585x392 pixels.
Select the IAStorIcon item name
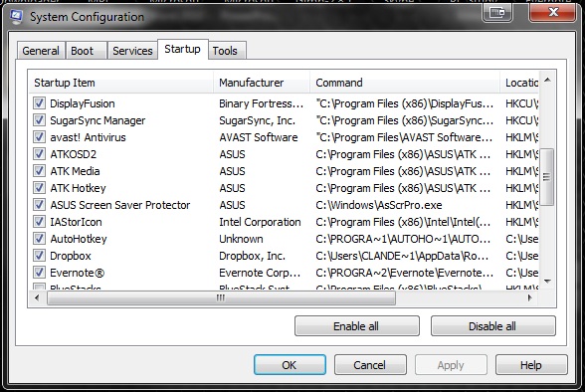click(76, 222)
